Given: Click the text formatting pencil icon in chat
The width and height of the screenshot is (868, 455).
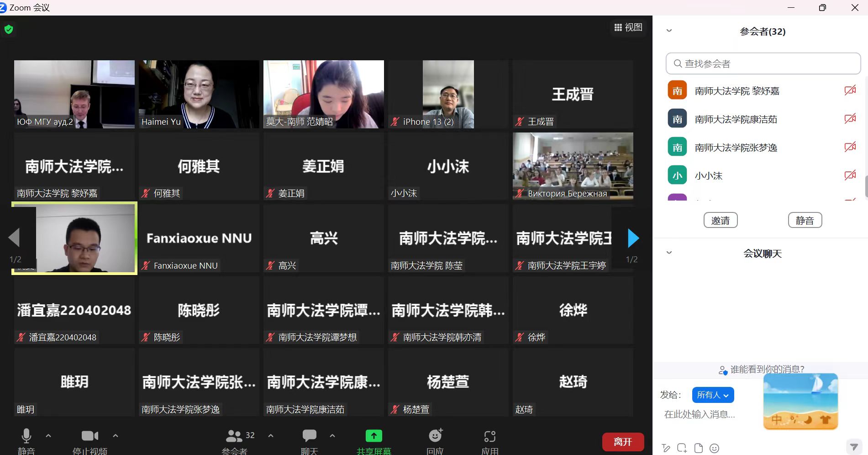Looking at the screenshot, I should pyautogui.click(x=666, y=448).
